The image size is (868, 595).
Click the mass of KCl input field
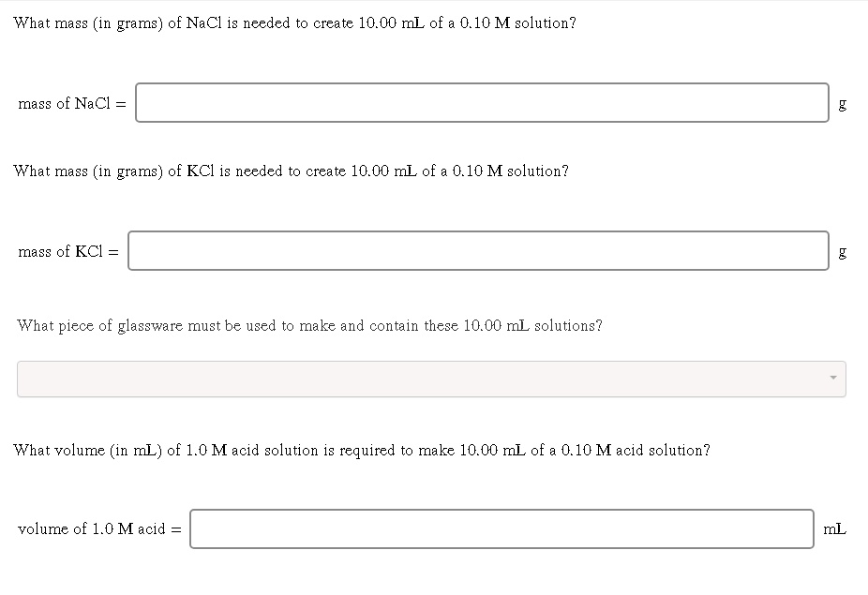478,250
